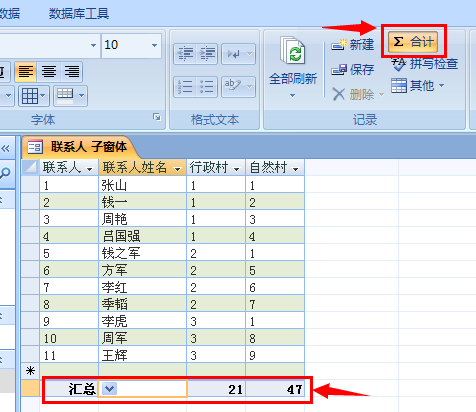
Task: Increase indent in 格式文本 group
Action: click(207, 54)
